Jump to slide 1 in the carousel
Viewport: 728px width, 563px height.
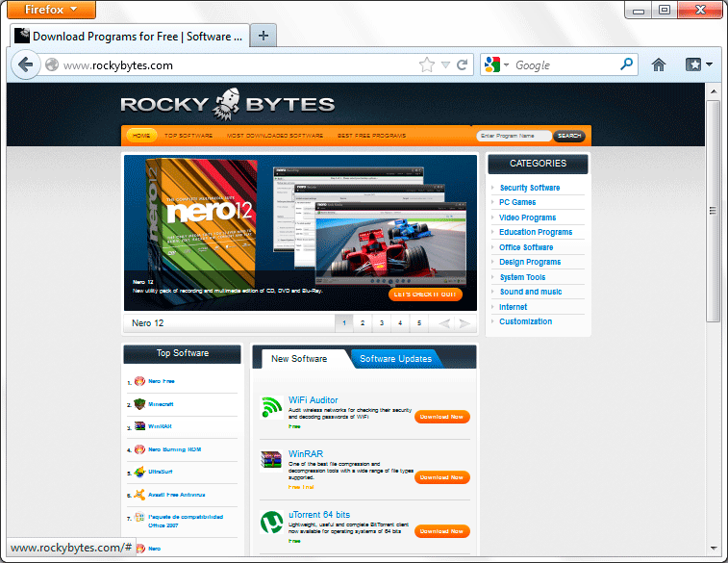coord(344,323)
